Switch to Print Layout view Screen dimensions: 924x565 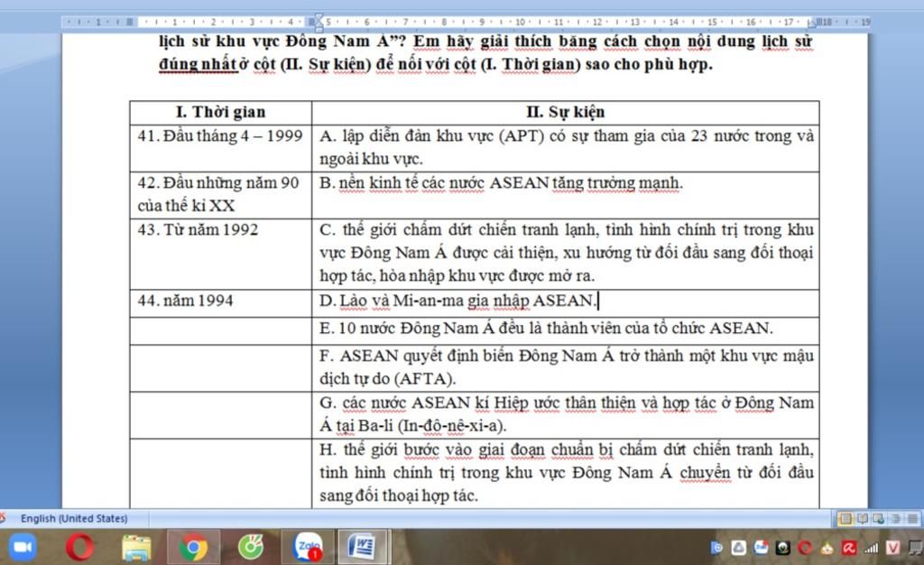(x=845, y=518)
